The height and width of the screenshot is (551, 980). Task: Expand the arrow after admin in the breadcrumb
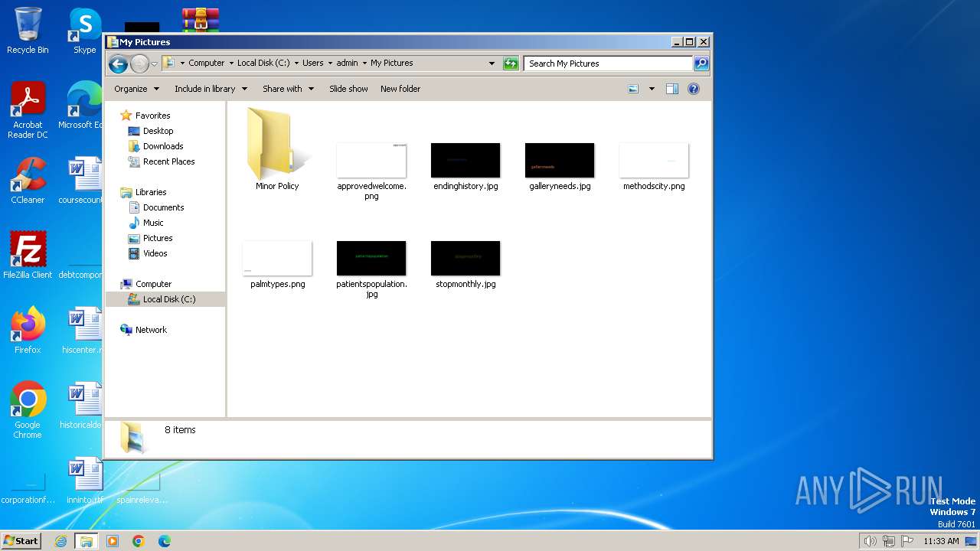[x=364, y=64]
